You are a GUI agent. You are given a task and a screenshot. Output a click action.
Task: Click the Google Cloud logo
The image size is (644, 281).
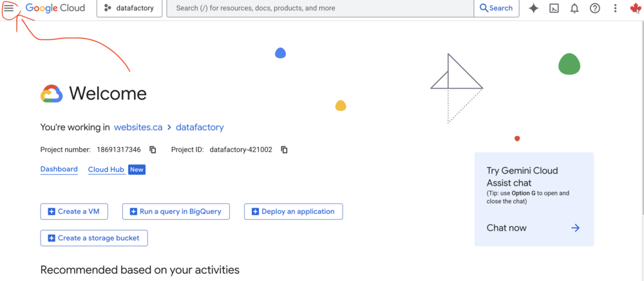pyautogui.click(x=55, y=8)
